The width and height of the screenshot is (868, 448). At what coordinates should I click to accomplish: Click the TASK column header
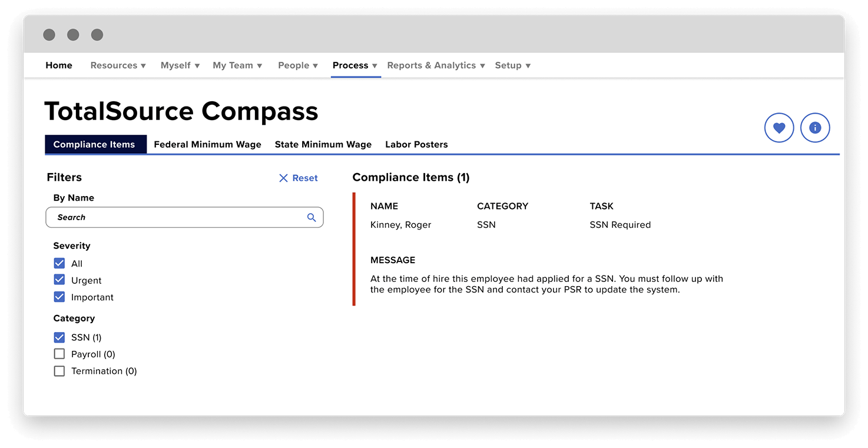(601, 206)
